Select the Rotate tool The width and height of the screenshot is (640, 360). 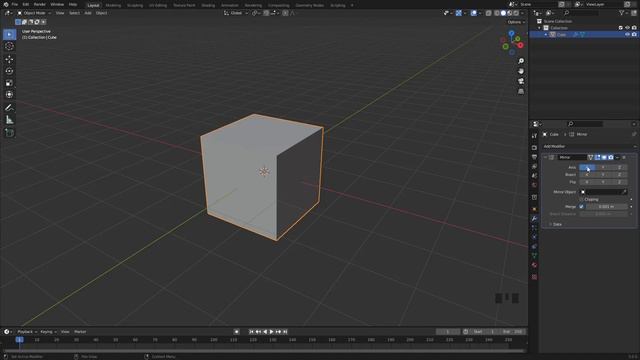pyautogui.click(x=9, y=71)
